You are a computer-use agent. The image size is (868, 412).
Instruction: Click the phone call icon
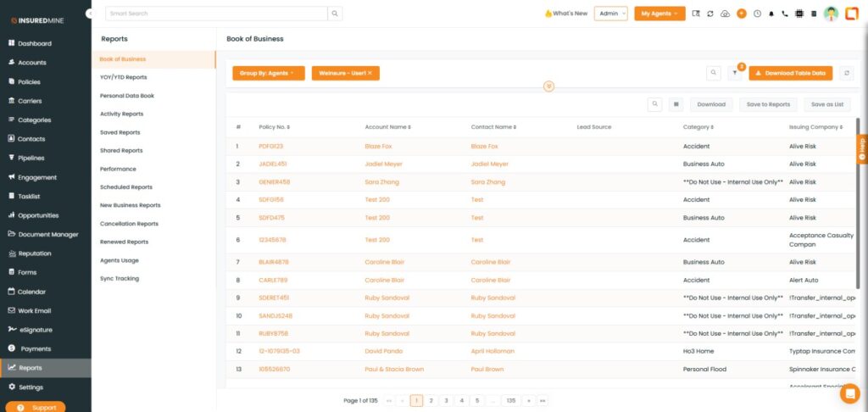[x=785, y=14]
